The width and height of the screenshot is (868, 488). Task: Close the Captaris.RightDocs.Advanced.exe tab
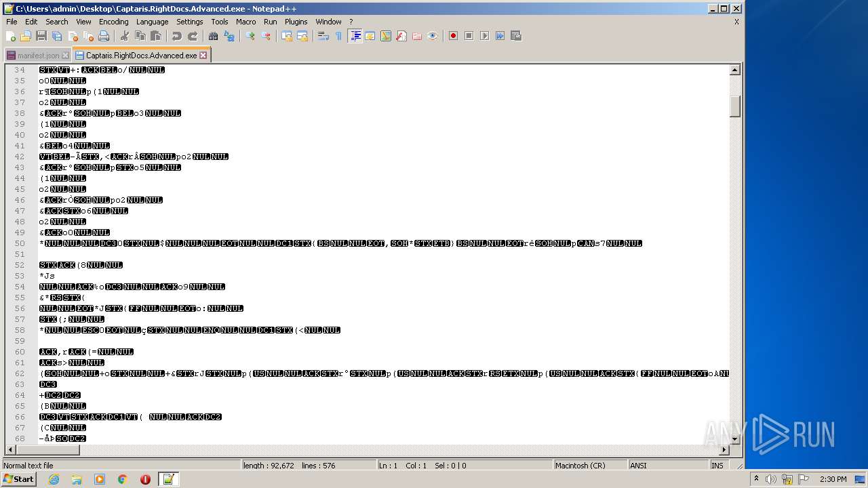click(203, 56)
